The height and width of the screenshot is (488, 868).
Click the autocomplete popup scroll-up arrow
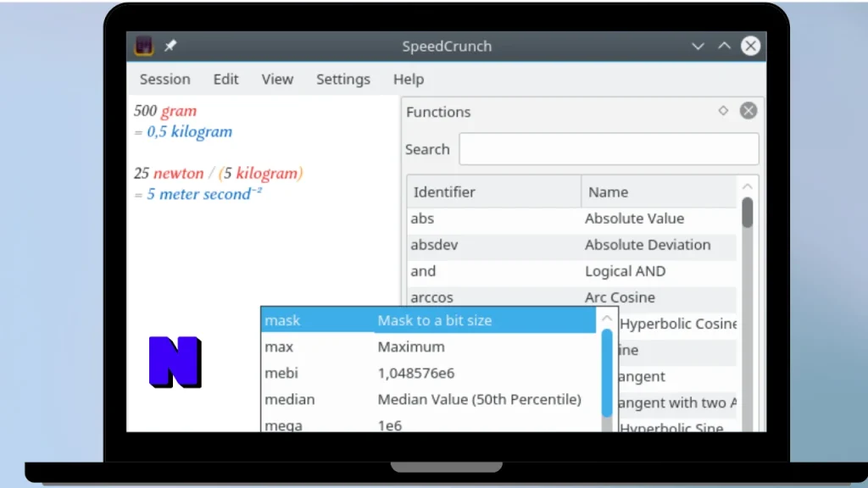tap(607, 319)
